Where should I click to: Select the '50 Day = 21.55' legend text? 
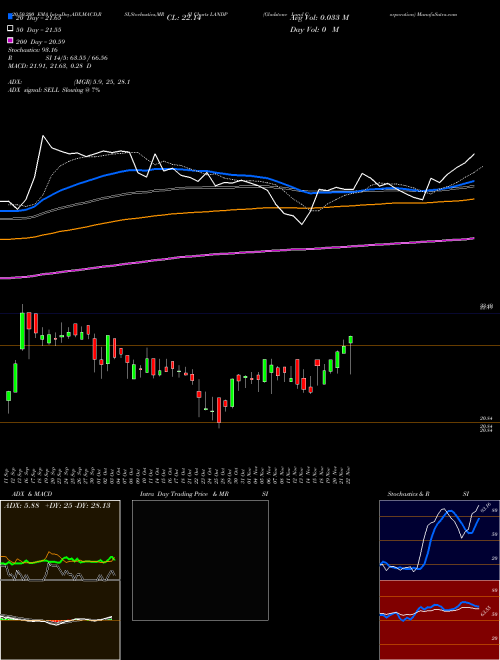(37, 29)
